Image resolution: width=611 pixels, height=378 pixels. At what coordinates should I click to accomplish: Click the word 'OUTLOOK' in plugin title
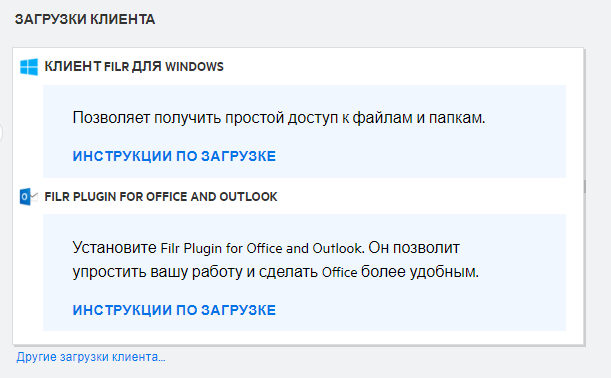point(248,197)
